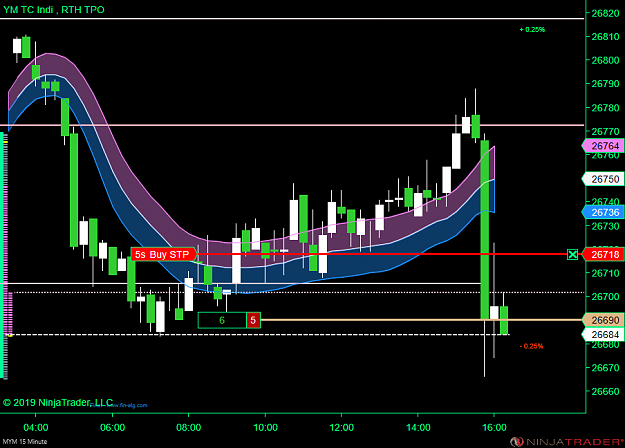Screen dimensions: 625x448
Task: Click the 26770 price axis label
Action: [605, 131]
